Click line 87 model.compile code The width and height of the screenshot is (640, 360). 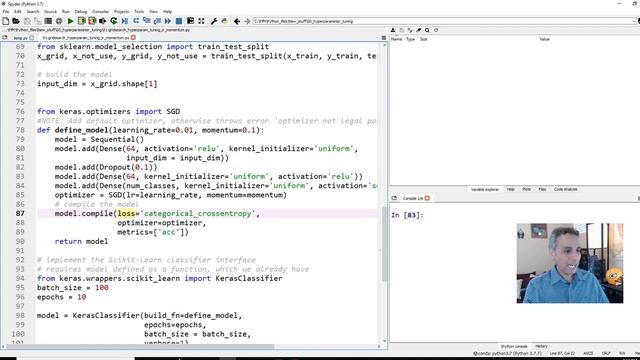(x=157, y=213)
